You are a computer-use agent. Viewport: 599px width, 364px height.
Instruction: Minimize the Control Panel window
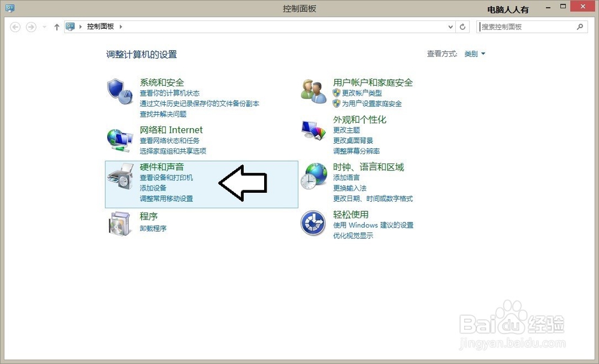(x=548, y=7)
